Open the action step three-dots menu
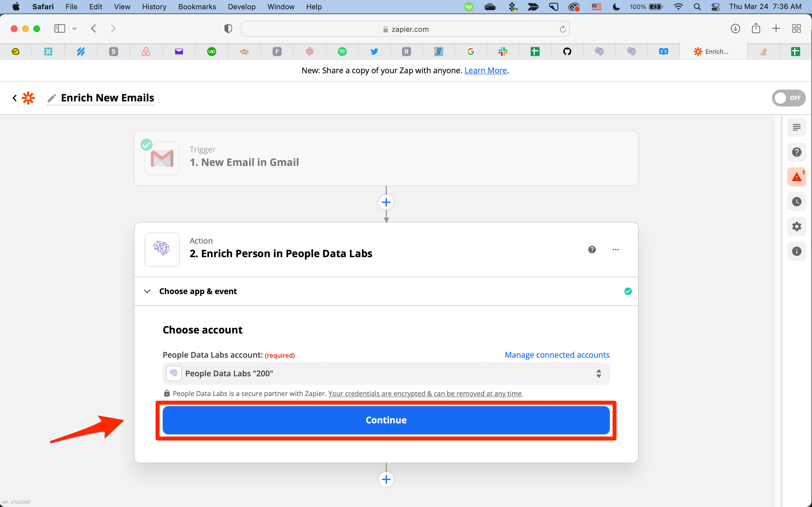The width and height of the screenshot is (812, 507). pyautogui.click(x=615, y=250)
